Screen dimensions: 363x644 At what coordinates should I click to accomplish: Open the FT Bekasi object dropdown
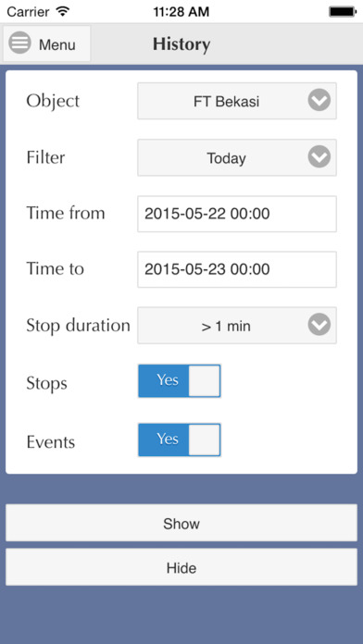pos(237,101)
